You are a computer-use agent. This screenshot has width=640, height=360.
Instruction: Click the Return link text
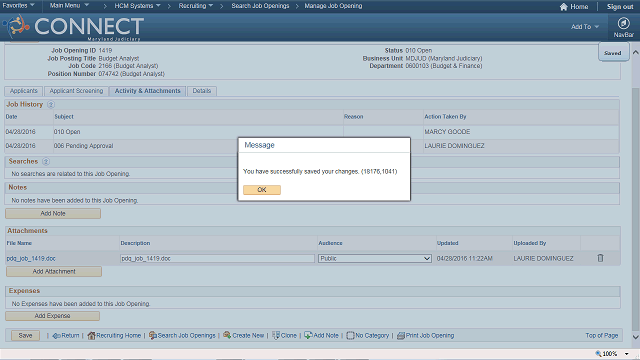point(70,336)
